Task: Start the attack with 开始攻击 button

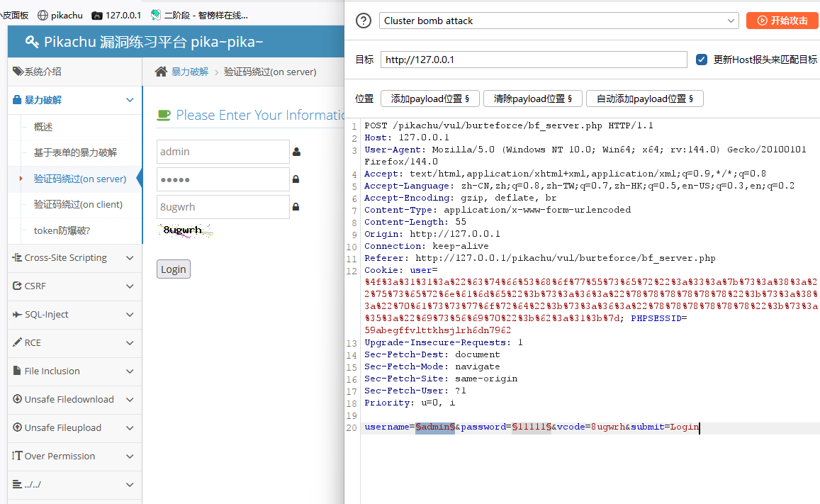Action: click(x=782, y=21)
